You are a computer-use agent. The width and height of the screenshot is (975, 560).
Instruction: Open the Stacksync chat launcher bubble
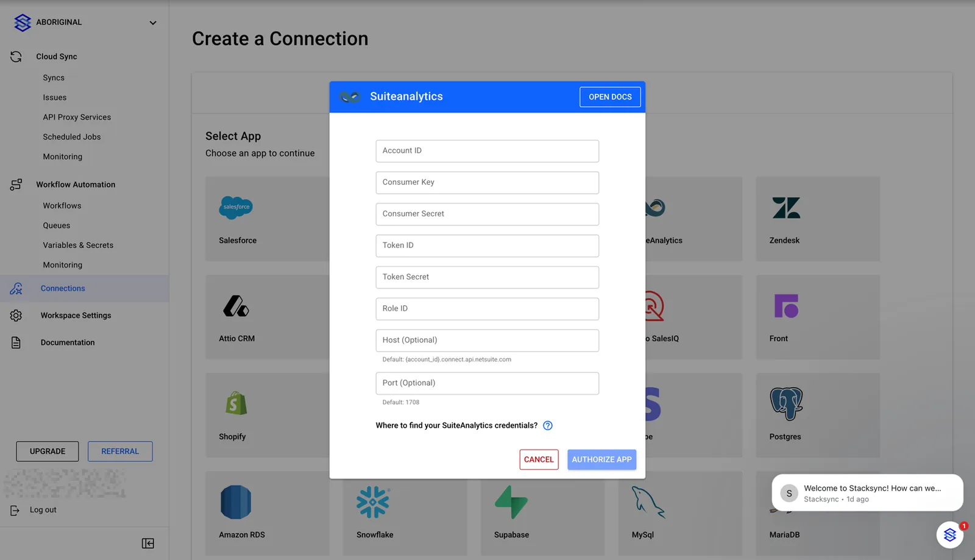tap(950, 535)
